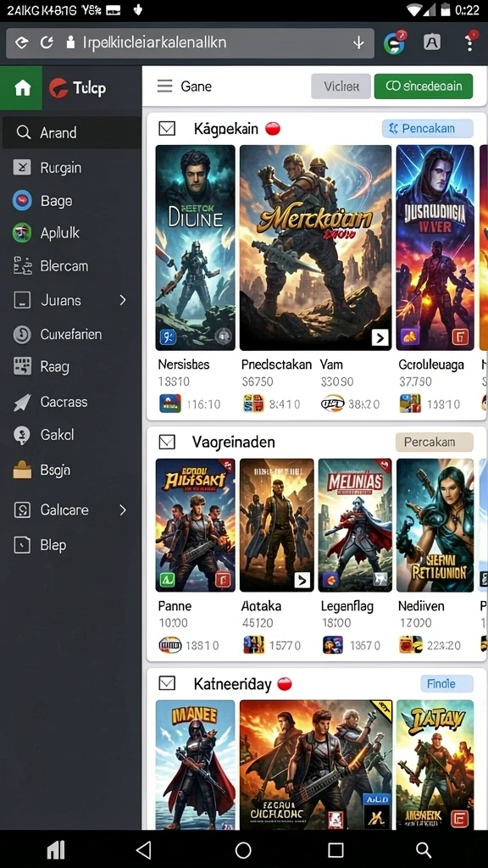Viewport: 488px width, 868px height.
Task: Open the hamburger menu beside Gane
Action: 165,86
